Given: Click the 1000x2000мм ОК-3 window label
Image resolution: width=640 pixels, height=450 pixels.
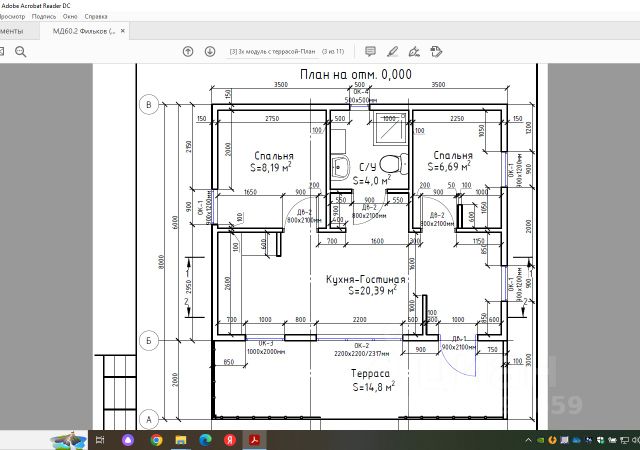Looking at the screenshot, I should click(266, 352).
